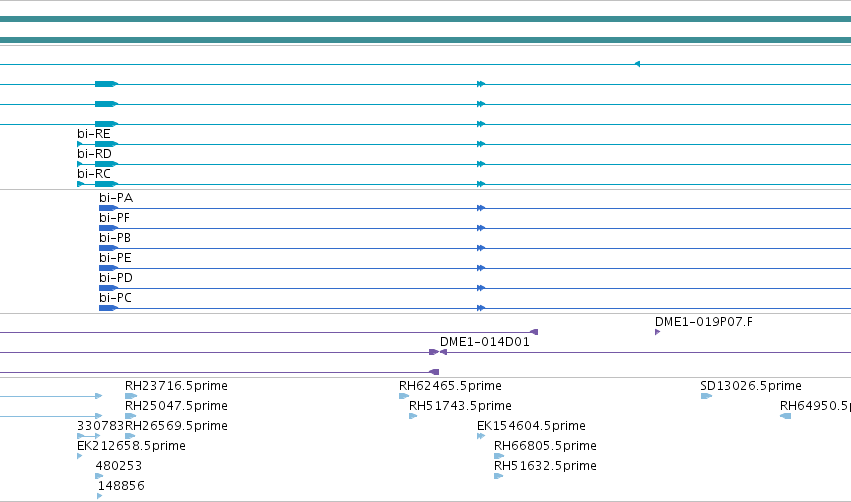Click the left-pointing glyph under RH64950.5prime
Screen dimensions: 851x502
tap(785, 416)
